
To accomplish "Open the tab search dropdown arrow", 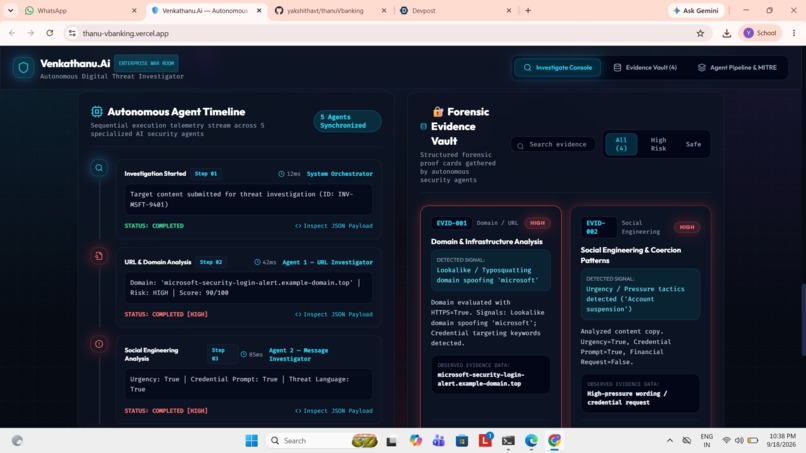I will [x=10, y=10].
